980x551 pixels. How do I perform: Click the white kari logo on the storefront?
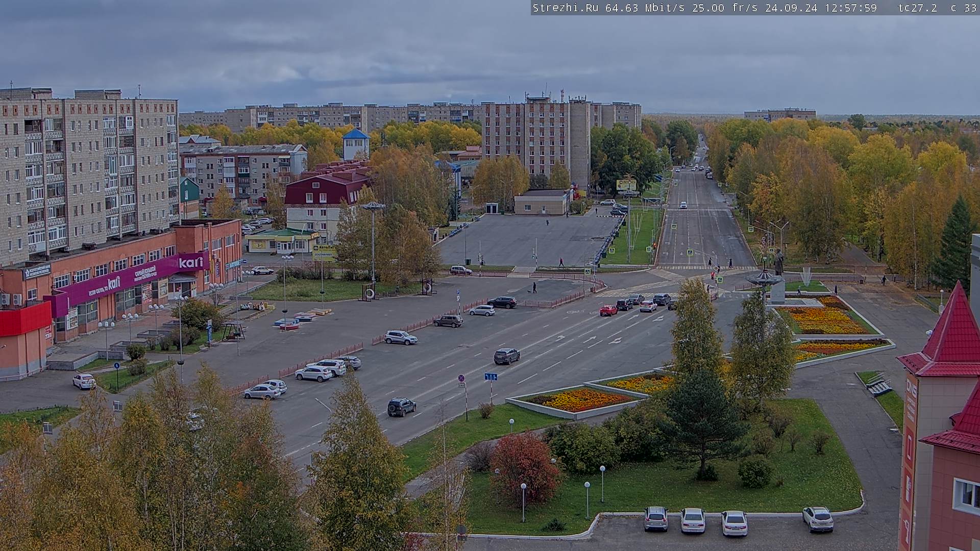[x=191, y=262]
